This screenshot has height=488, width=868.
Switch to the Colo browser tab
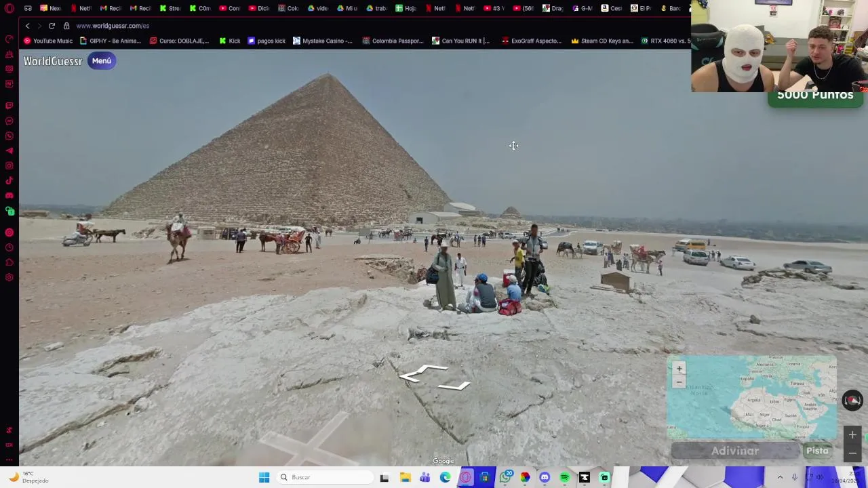point(288,8)
